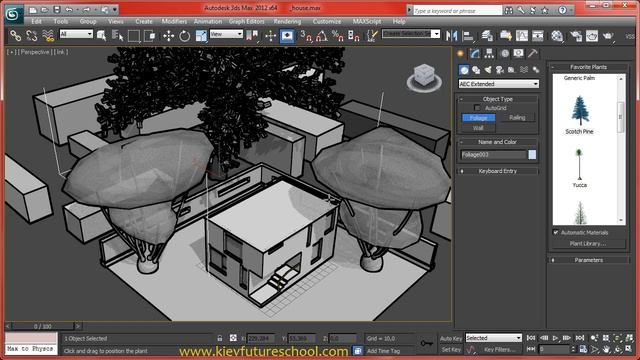The height and width of the screenshot is (360, 640).
Task: Open the selection filter All dropdown
Action: 76,34
